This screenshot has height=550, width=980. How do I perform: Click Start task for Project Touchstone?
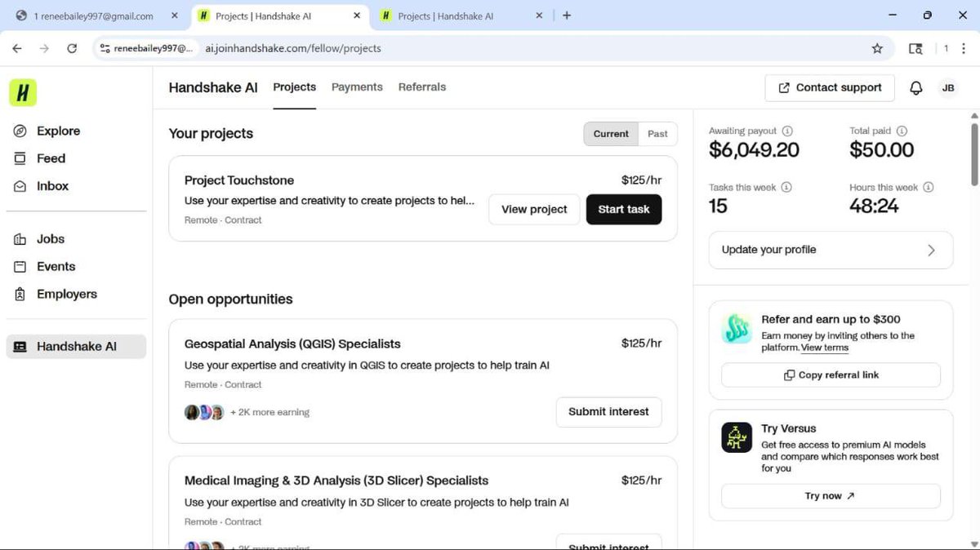(x=624, y=210)
